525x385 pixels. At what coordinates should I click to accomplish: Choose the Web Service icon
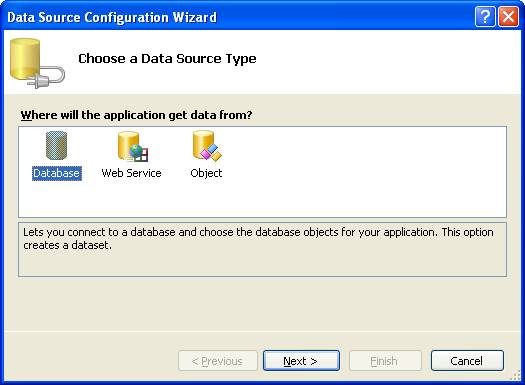tap(133, 146)
